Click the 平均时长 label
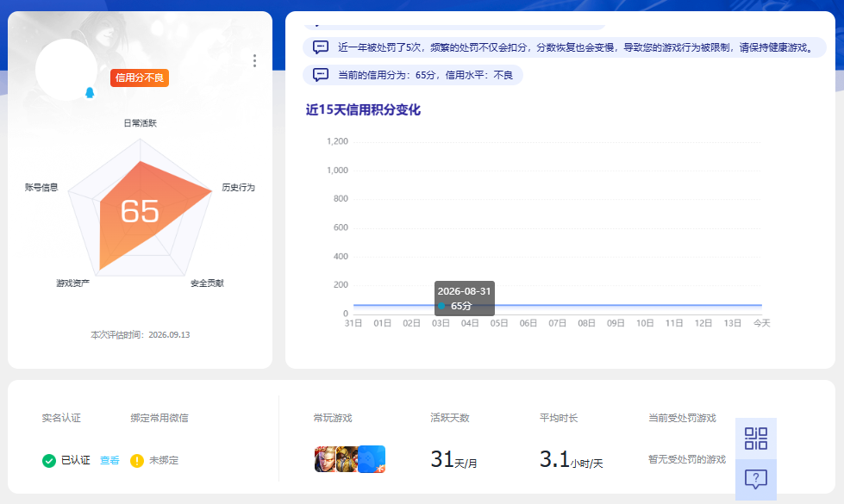 pyautogui.click(x=559, y=418)
